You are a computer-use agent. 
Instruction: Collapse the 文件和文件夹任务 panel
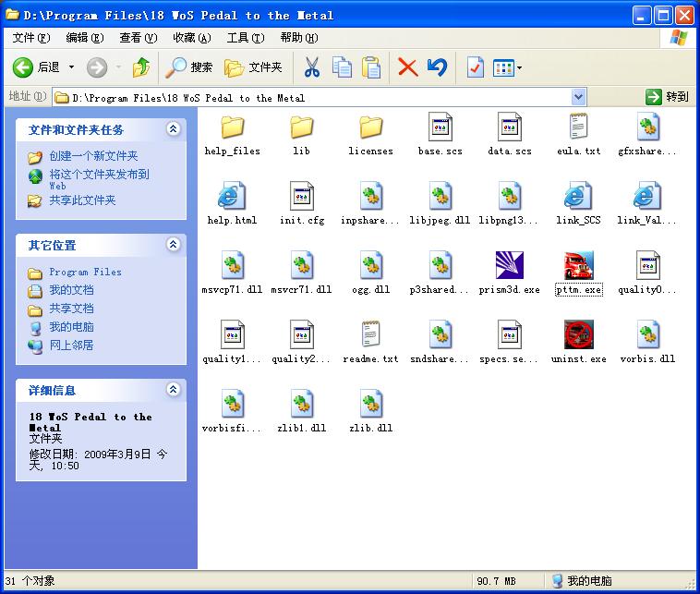173,129
